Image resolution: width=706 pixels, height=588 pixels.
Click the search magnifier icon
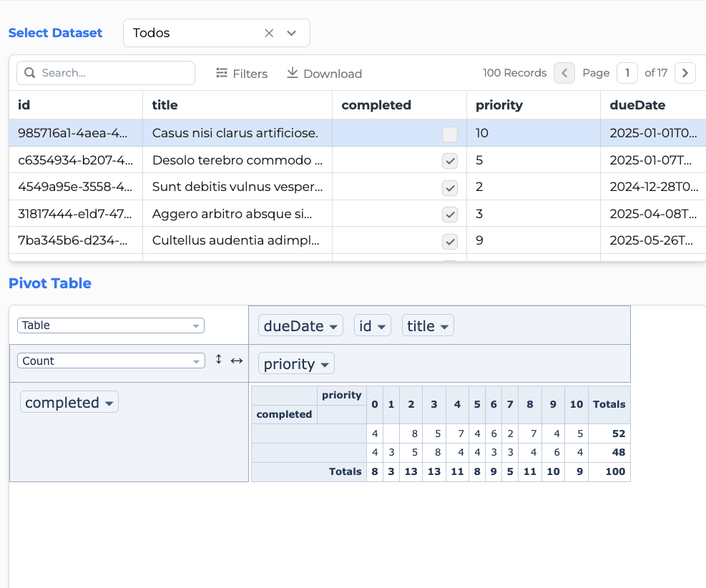pyautogui.click(x=30, y=73)
